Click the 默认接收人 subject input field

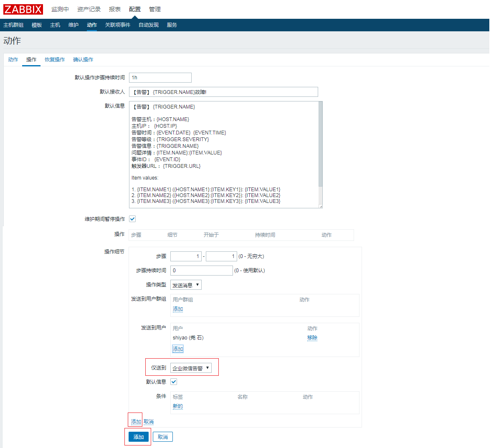(x=223, y=92)
